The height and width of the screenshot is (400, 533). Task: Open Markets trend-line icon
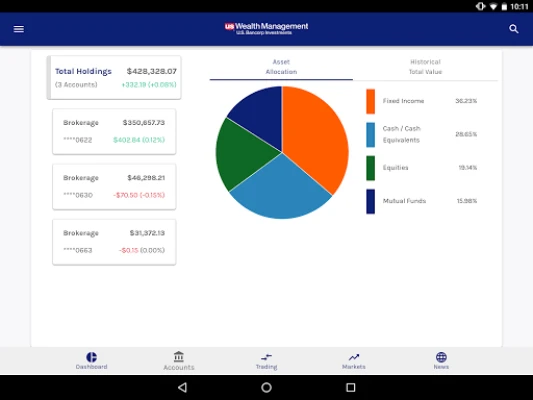tap(354, 357)
